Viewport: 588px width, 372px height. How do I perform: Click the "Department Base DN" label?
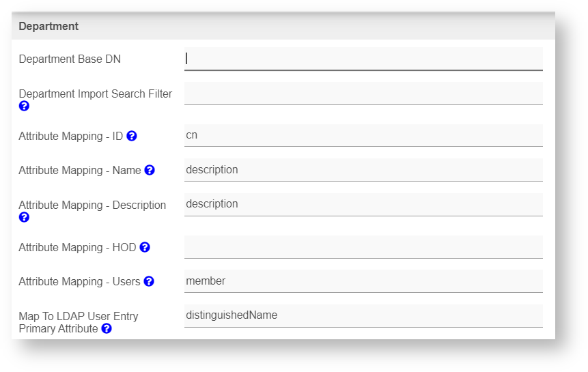point(70,59)
